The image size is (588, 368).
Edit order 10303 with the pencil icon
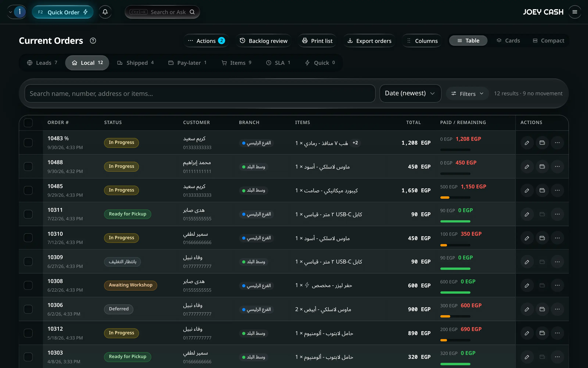coord(527,357)
